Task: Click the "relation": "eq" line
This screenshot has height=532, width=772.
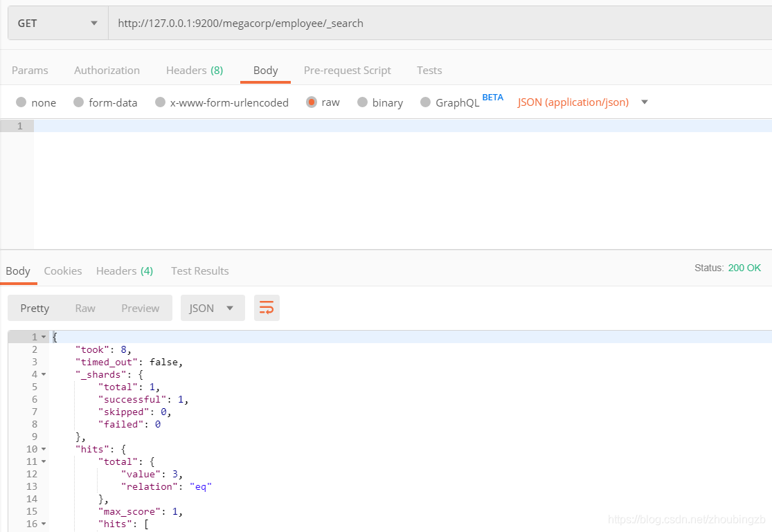Action: click(166, 487)
